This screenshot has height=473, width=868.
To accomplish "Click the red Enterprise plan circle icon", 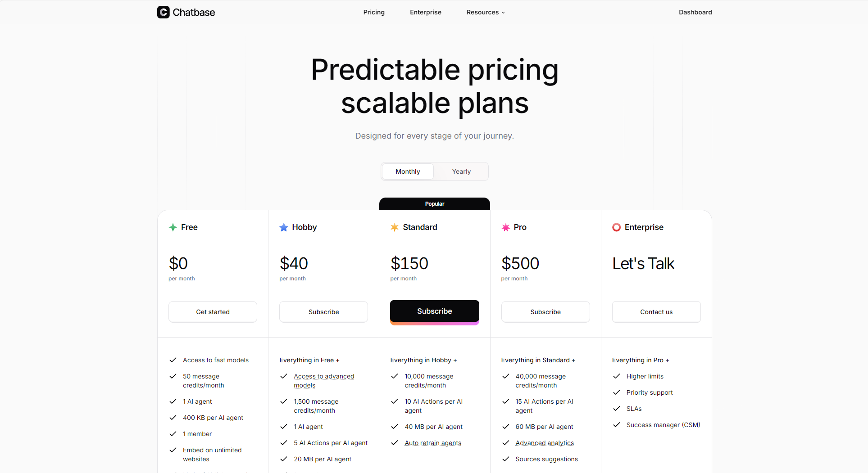I will coord(616,227).
